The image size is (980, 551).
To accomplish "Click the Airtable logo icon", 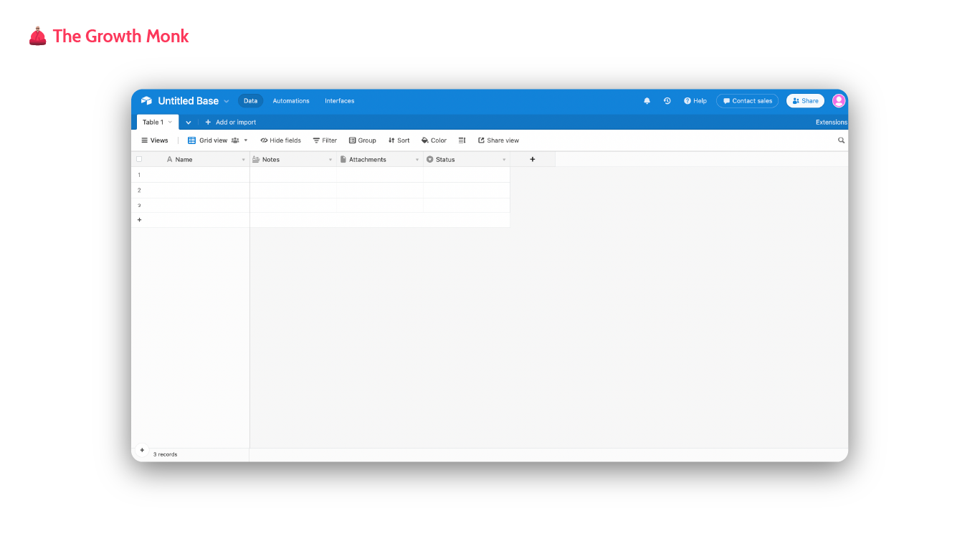I will coord(146,101).
